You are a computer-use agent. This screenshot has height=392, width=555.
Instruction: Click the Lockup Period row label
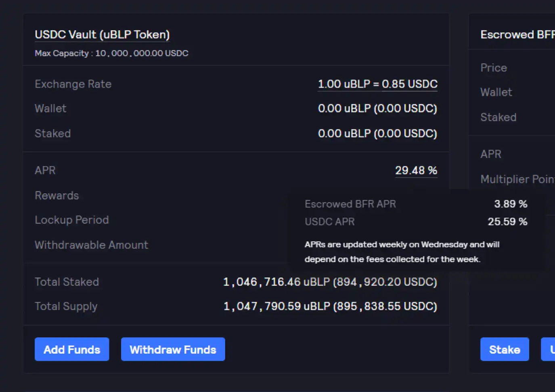click(x=72, y=220)
